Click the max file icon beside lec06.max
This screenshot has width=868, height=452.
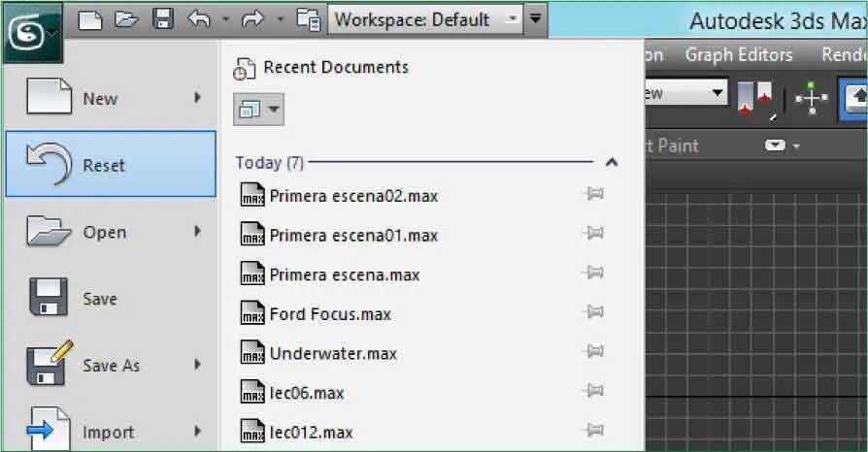click(x=252, y=391)
